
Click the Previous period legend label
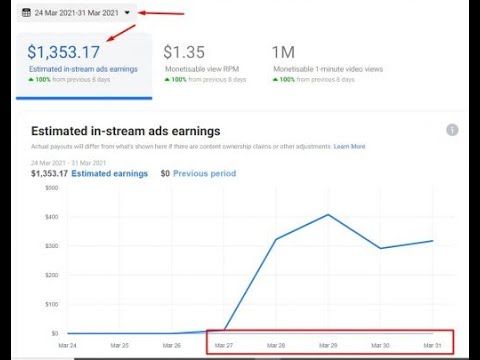coord(204,173)
